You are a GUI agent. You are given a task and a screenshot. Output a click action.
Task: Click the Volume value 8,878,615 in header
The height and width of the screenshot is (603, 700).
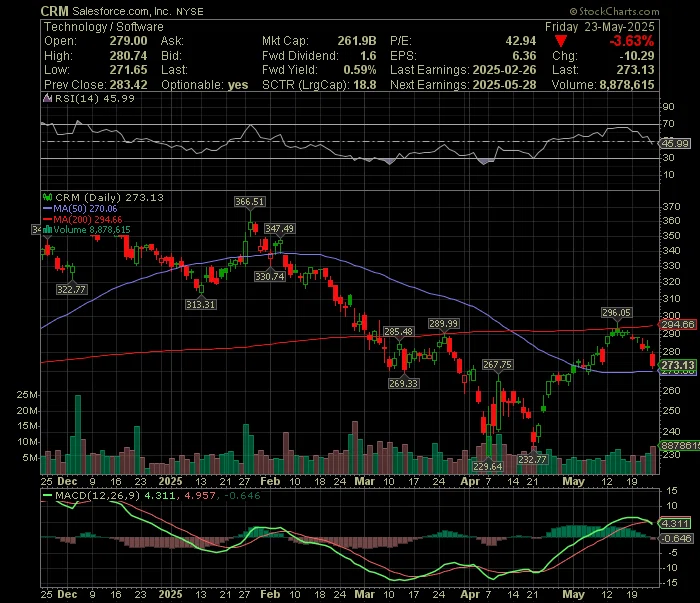tap(627, 84)
